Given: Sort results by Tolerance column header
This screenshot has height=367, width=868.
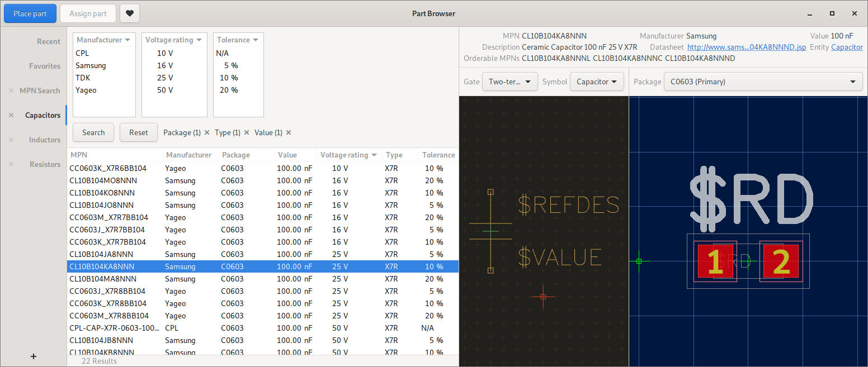Looking at the screenshot, I should click(438, 155).
